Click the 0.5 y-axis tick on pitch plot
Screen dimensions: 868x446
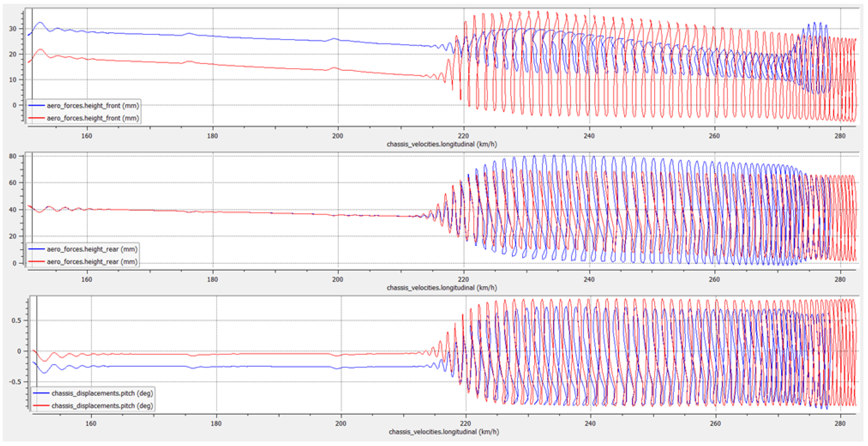pyautogui.click(x=16, y=320)
